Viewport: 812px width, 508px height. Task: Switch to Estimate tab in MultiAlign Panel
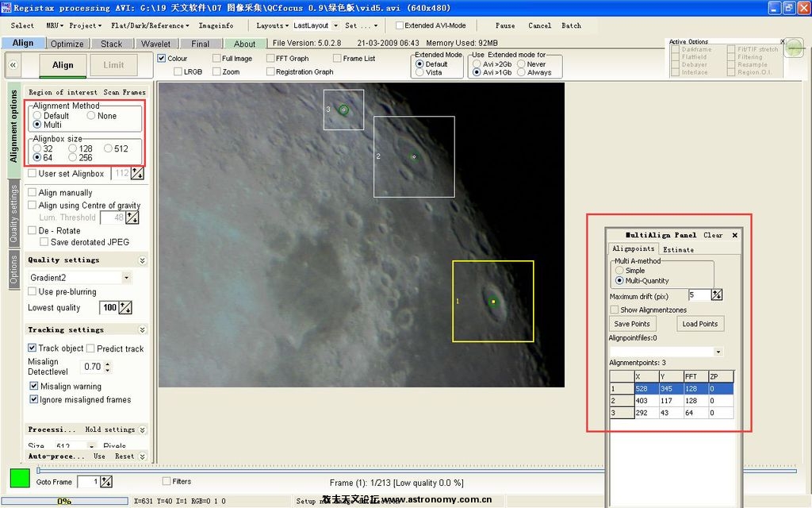pos(679,250)
